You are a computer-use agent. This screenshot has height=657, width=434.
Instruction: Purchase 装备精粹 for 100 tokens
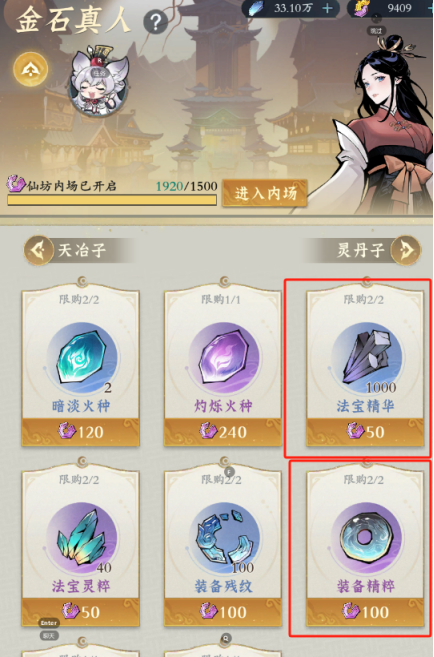point(366,612)
